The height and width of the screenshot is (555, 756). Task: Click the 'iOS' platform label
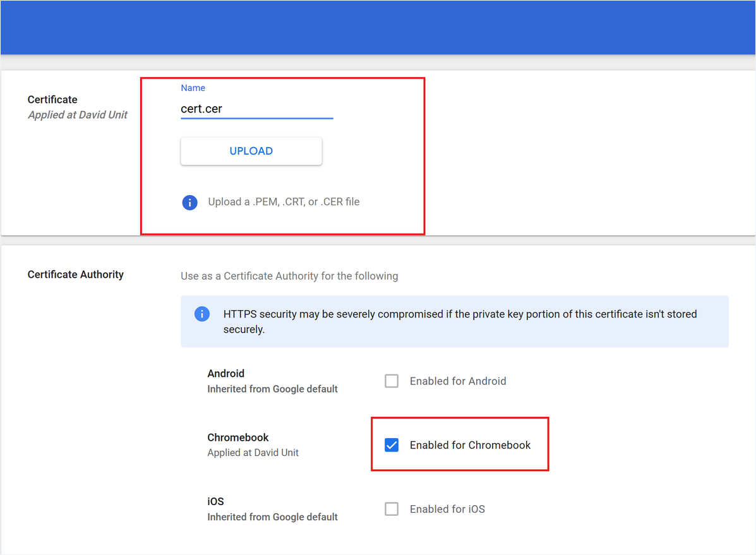[215, 501]
